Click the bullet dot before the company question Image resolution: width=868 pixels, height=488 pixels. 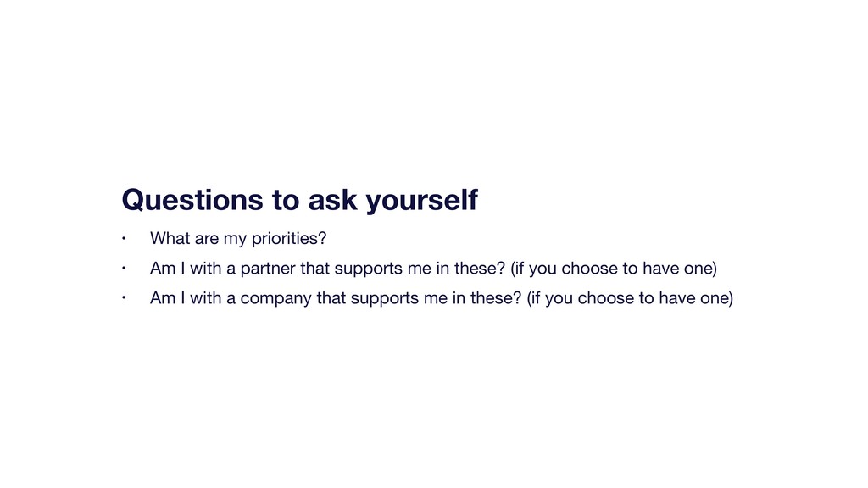click(124, 297)
